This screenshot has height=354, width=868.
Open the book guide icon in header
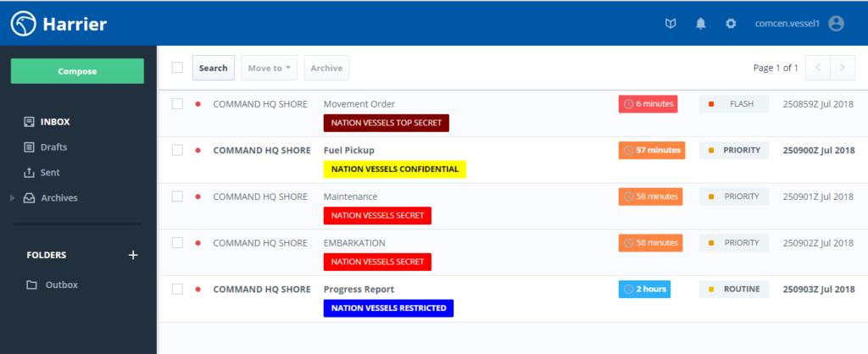[670, 24]
